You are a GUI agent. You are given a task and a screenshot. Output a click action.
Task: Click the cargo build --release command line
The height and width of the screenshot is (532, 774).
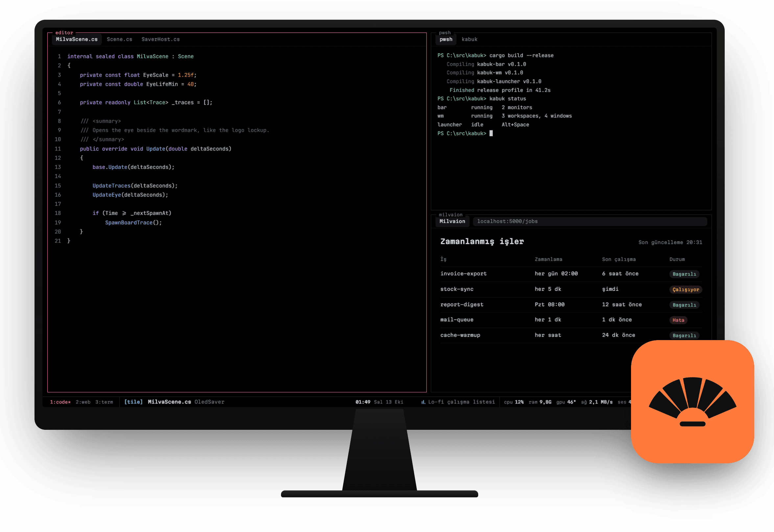tap(521, 55)
